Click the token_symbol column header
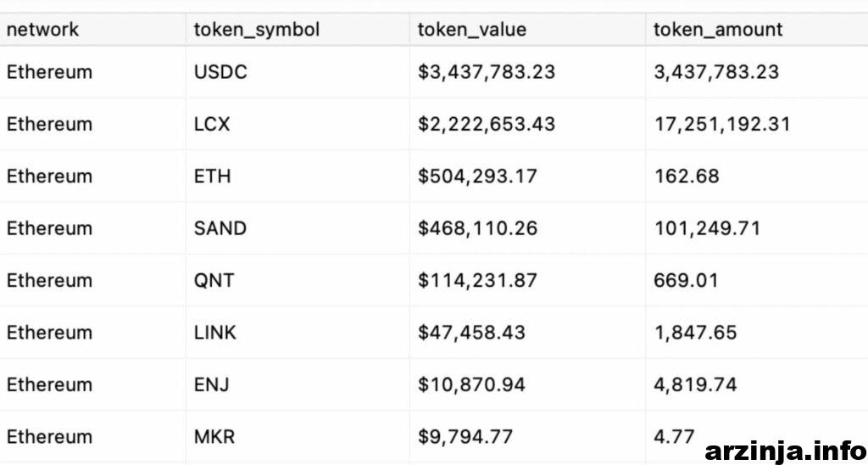This screenshot has height=465, width=868. tap(298, 30)
